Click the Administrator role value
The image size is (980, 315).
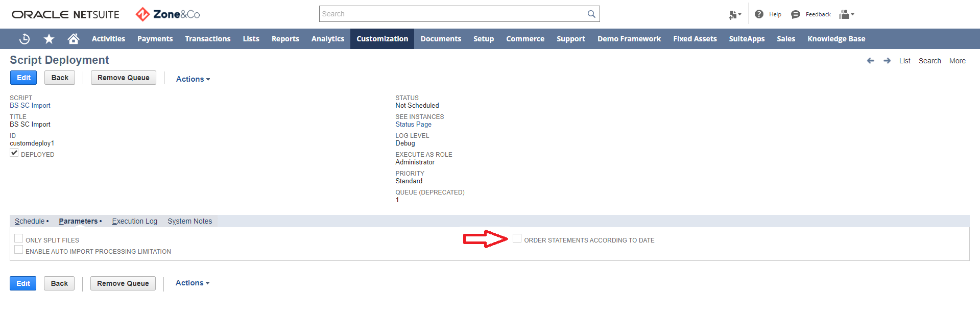point(415,162)
